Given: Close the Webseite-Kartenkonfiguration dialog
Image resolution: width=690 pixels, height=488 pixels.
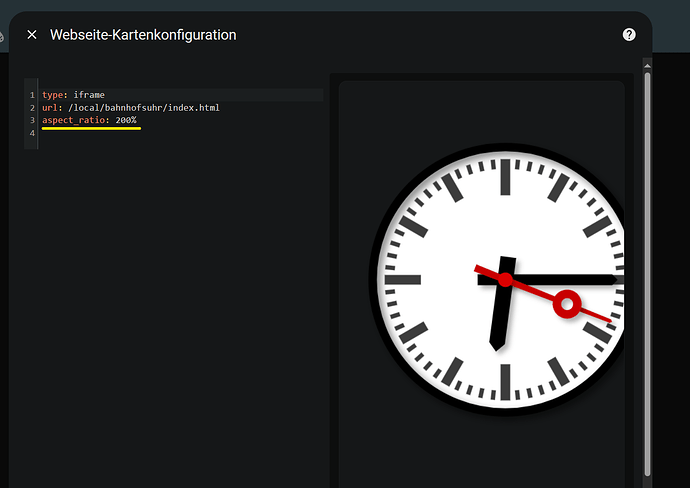Looking at the screenshot, I should 32,34.
